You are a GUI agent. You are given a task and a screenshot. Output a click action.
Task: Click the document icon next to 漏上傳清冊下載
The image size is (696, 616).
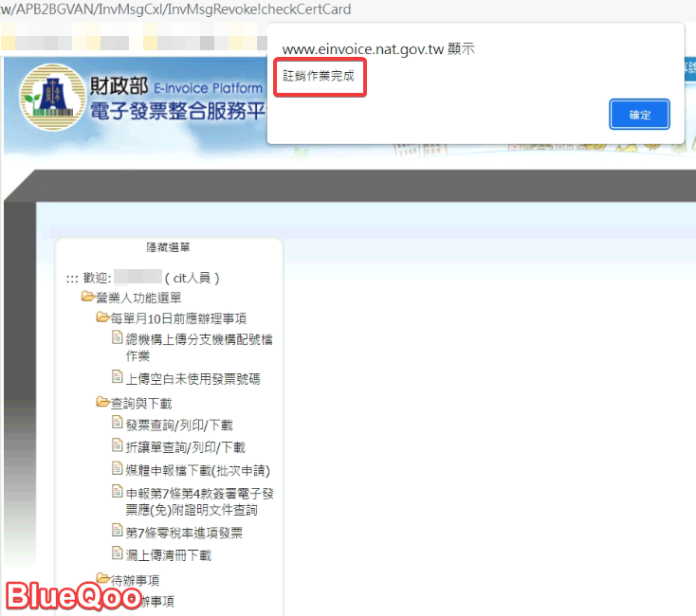[118, 554]
